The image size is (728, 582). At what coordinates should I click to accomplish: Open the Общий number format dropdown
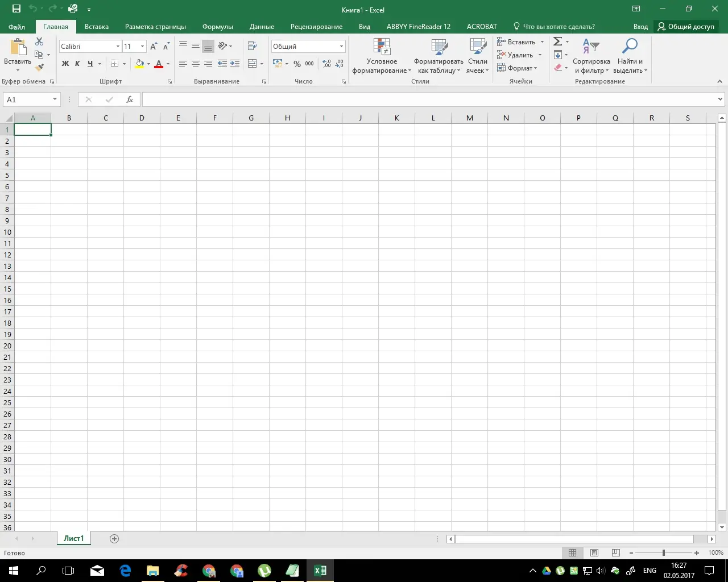pos(341,47)
